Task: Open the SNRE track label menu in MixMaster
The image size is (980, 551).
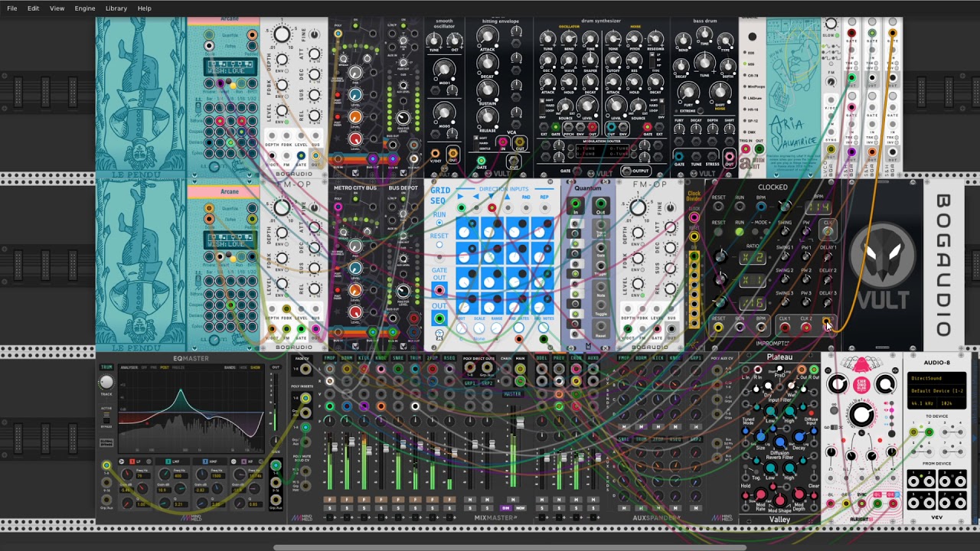Action: [398, 357]
